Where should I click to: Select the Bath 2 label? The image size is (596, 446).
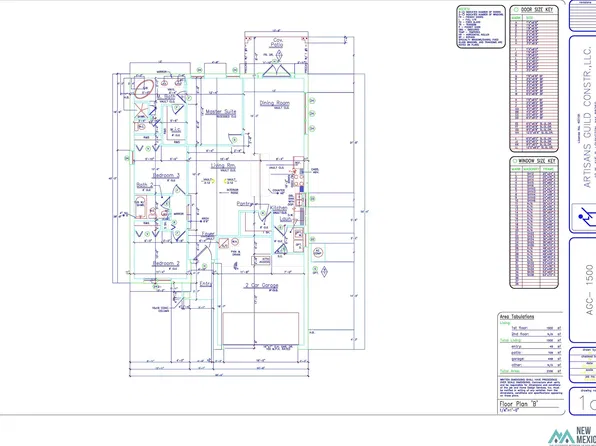click(144, 185)
